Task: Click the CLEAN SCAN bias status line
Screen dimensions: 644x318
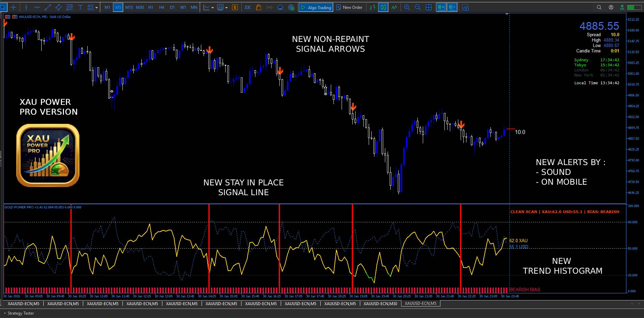Action: coord(565,212)
